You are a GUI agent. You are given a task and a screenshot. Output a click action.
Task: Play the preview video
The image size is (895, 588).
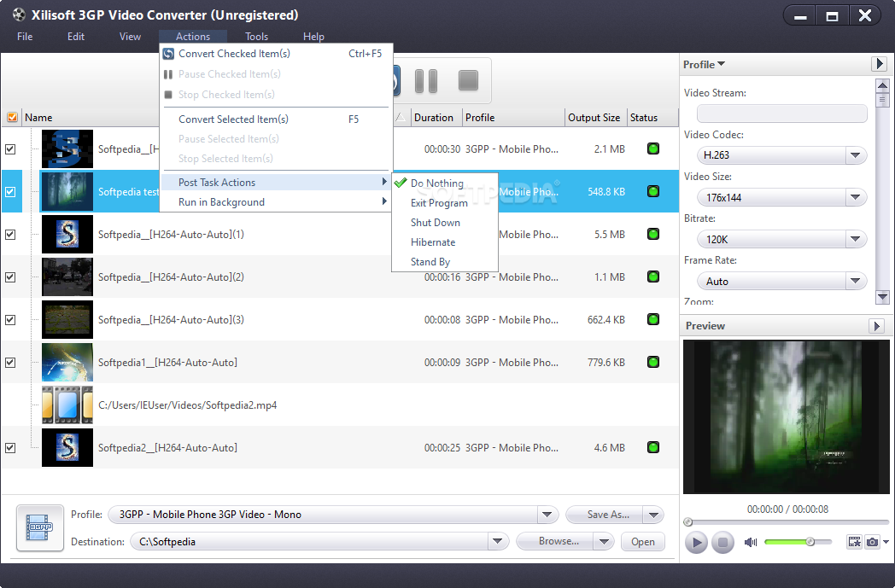click(696, 543)
